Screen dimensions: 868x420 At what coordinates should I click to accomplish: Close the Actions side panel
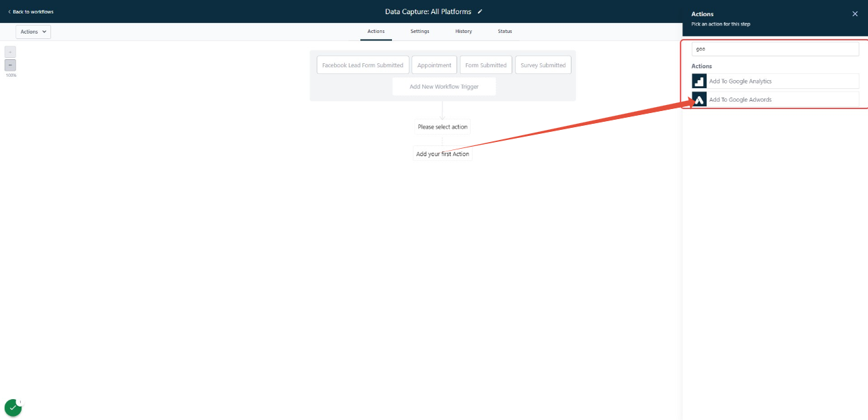[x=855, y=13]
